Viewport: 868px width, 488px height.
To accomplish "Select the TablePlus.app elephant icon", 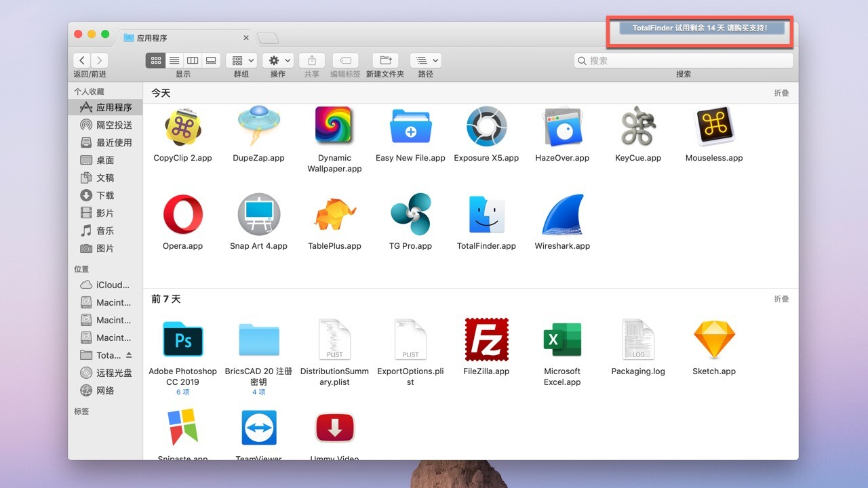I will [334, 215].
